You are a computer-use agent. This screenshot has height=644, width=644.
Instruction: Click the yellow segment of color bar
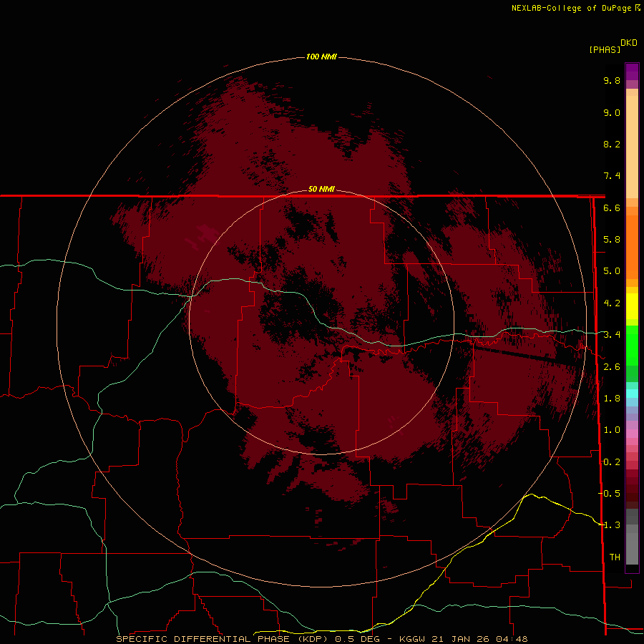[632, 306]
